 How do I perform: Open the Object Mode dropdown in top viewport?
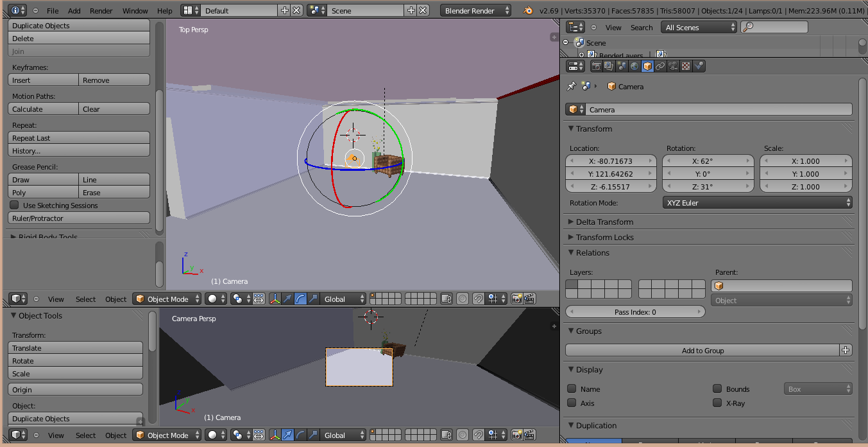pyautogui.click(x=167, y=299)
